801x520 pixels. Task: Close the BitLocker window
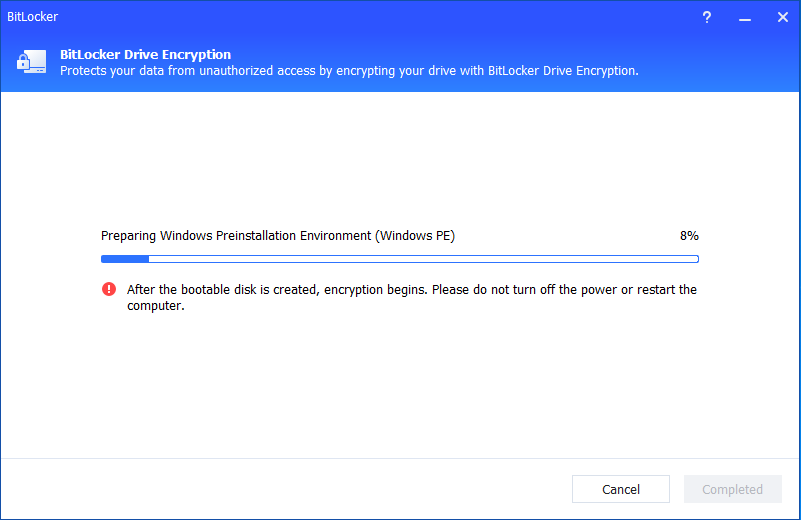point(779,18)
